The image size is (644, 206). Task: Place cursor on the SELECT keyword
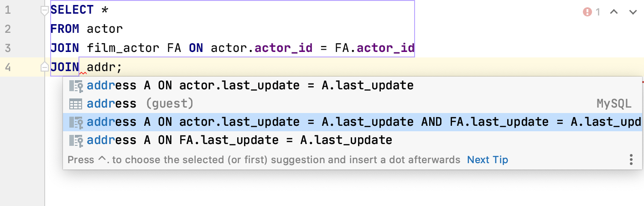(x=72, y=10)
